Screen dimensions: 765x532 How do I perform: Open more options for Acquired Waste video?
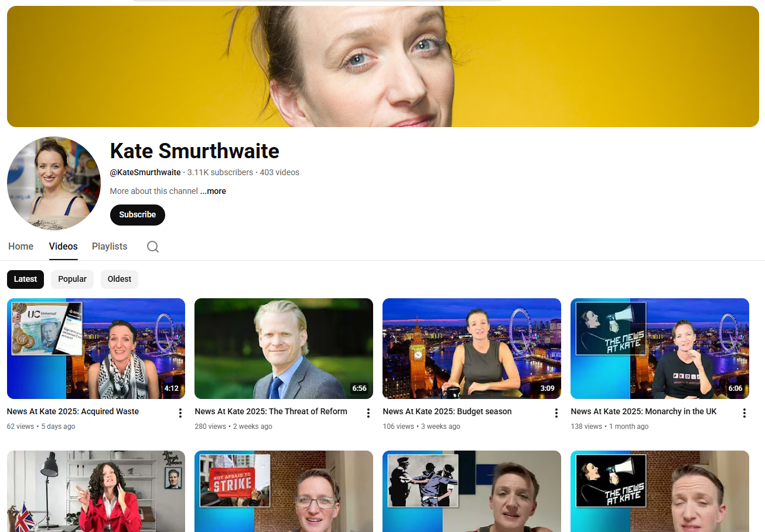(180, 413)
